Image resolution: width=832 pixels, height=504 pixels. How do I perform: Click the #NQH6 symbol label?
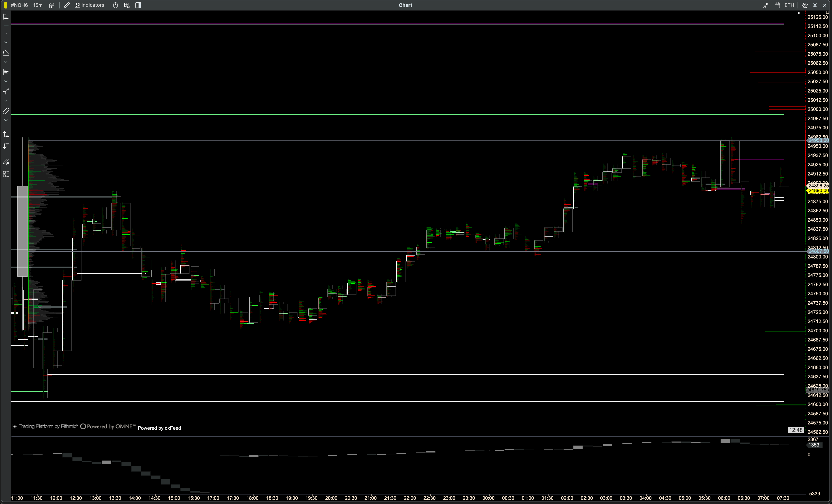tap(19, 5)
